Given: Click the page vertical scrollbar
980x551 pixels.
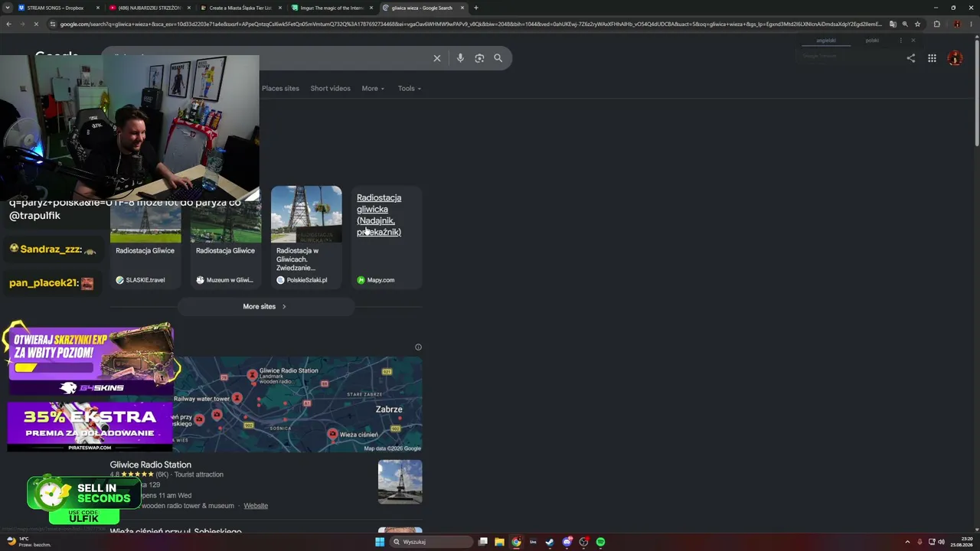Looking at the screenshot, I should 976,92.
